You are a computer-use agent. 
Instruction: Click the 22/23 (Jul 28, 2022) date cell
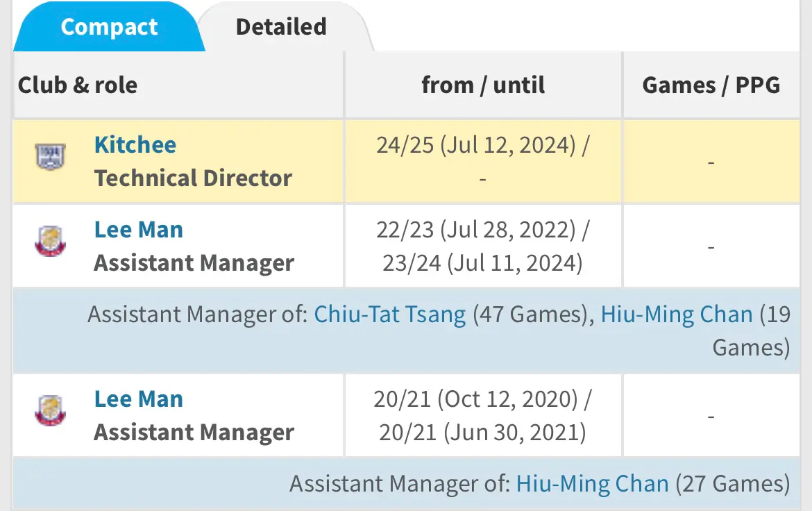click(x=483, y=246)
